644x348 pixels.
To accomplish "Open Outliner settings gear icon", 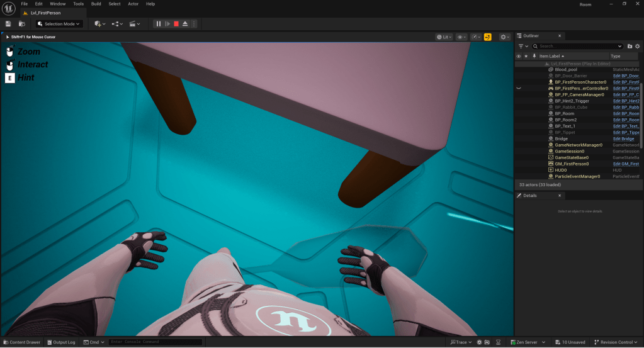I will [x=638, y=46].
